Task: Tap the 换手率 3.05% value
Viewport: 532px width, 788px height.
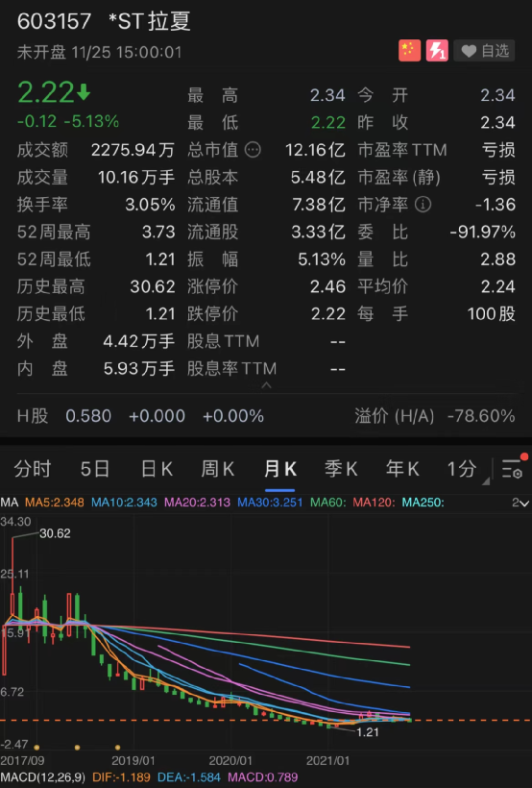Action: click(x=150, y=205)
